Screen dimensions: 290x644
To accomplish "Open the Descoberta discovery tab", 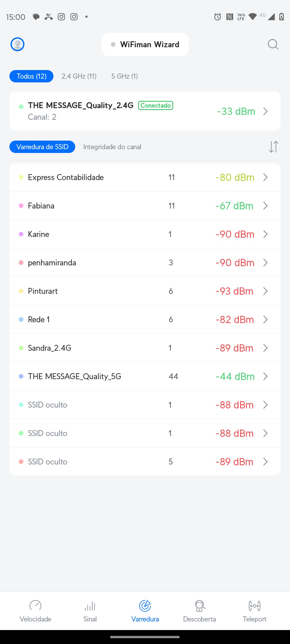I will [x=200, y=611].
